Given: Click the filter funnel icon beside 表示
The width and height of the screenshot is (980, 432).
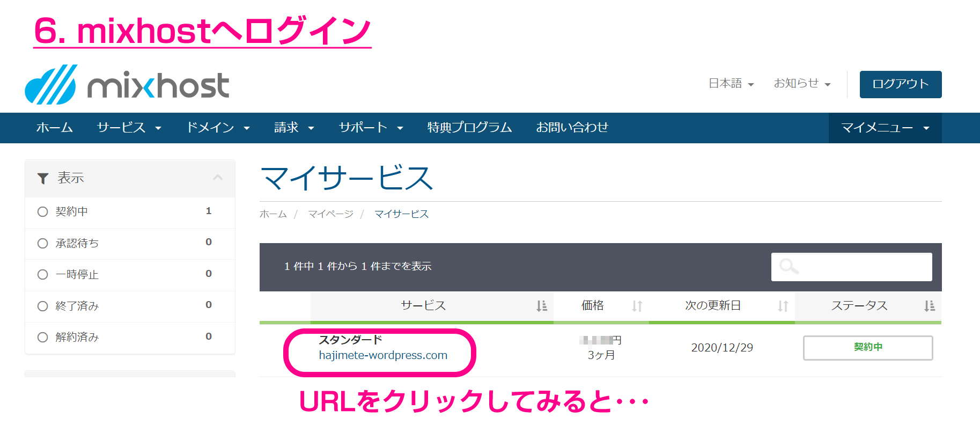Looking at the screenshot, I should pos(43,178).
